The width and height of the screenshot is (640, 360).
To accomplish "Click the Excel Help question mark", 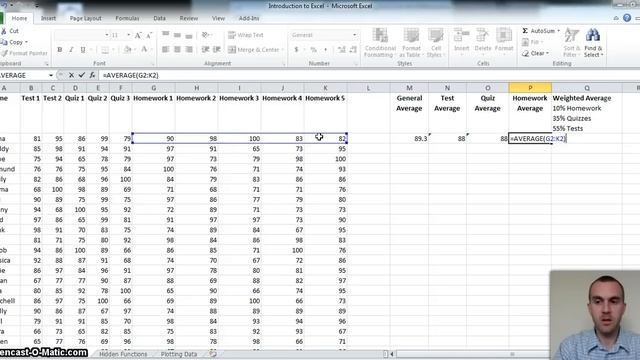I will coord(627,18).
